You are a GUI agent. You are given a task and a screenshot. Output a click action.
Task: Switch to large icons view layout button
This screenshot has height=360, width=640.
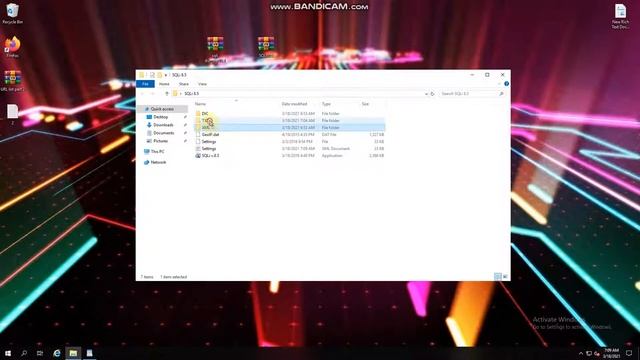point(505,276)
